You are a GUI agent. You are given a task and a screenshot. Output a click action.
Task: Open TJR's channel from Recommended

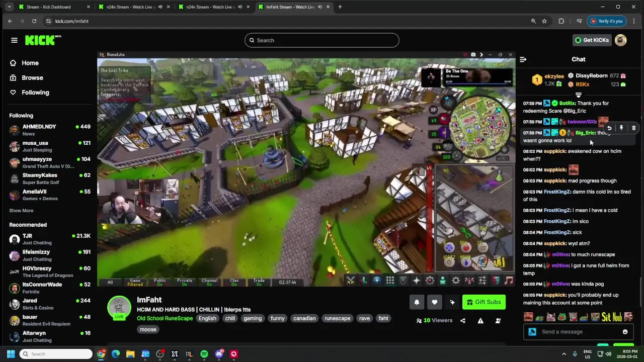50,239
